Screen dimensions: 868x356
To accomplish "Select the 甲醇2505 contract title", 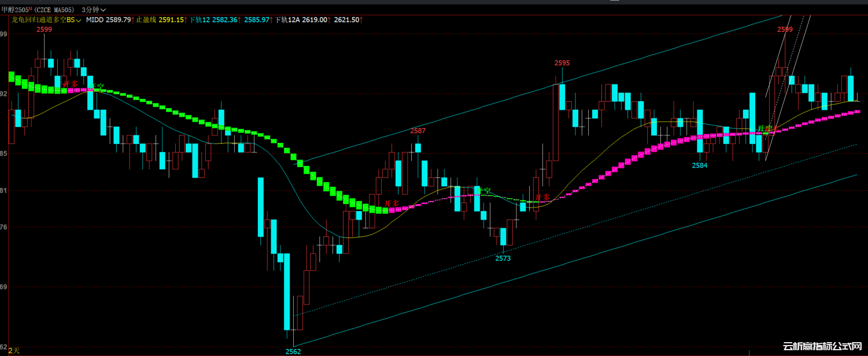I will (x=16, y=10).
